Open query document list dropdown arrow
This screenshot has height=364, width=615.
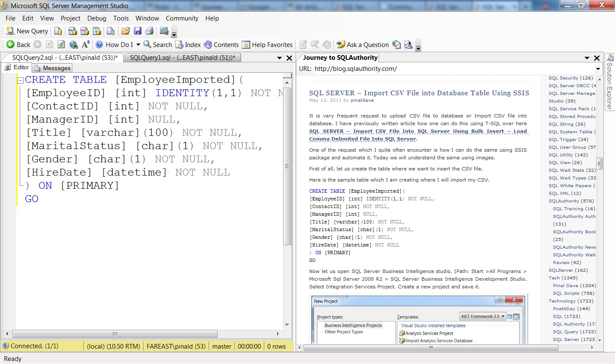(x=280, y=58)
